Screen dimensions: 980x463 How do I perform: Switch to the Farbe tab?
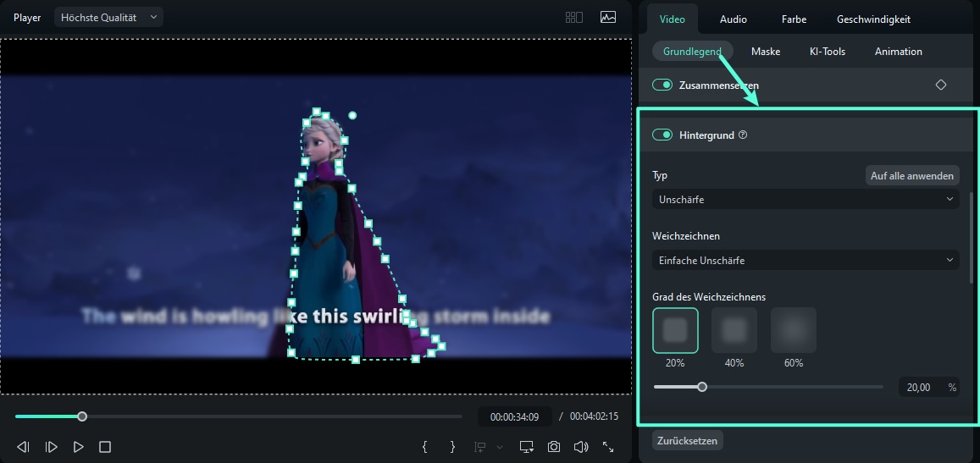tap(794, 19)
